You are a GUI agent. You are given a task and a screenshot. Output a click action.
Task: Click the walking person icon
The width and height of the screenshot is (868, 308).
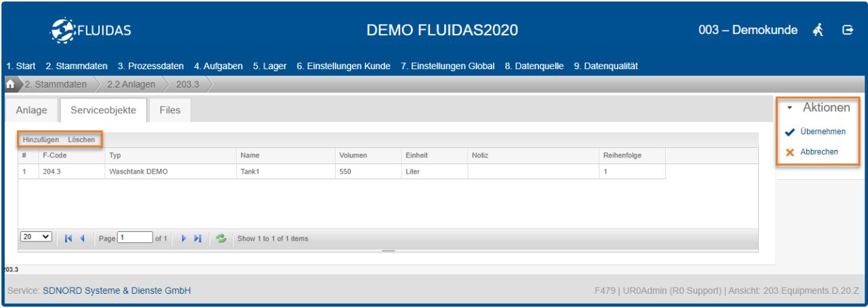818,30
